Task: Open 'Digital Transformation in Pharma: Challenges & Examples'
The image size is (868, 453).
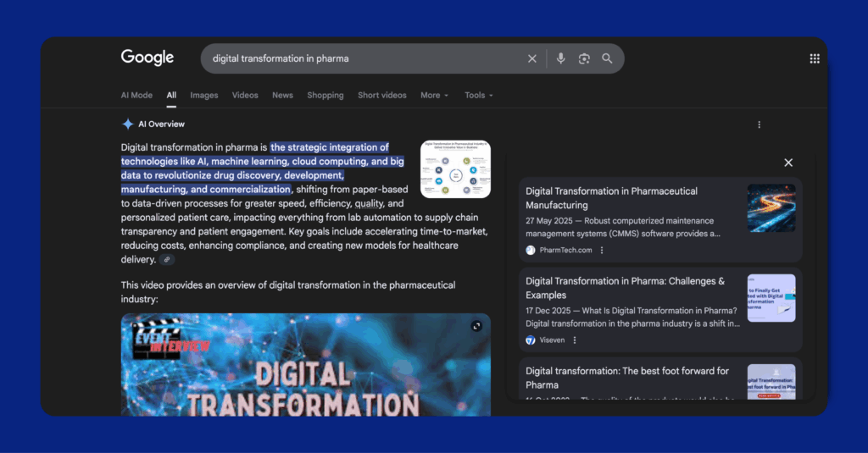Action: pyautogui.click(x=625, y=288)
